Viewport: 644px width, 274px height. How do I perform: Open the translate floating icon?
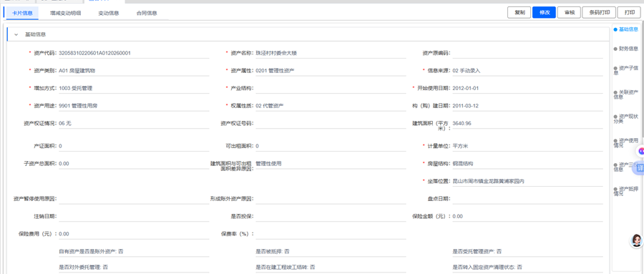pyautogui.click(x=640, y=168)
